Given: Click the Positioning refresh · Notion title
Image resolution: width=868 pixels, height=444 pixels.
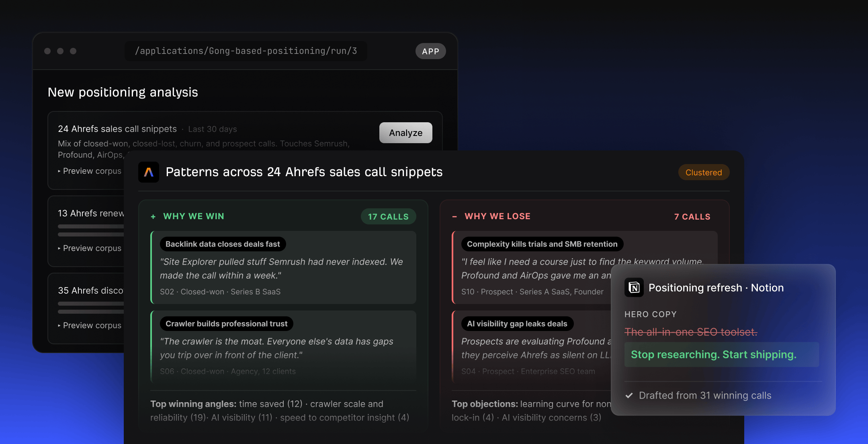Looking at the screenshot, I should [x=716, y=288].
